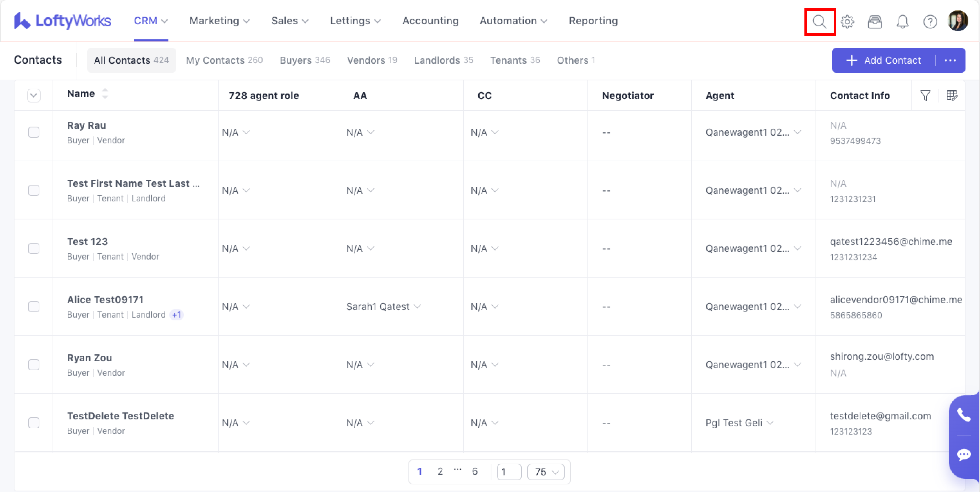Open the 75 per page dropdown
Image resolution: width=980 pixels, height=492 pixels.
(546, 472)
